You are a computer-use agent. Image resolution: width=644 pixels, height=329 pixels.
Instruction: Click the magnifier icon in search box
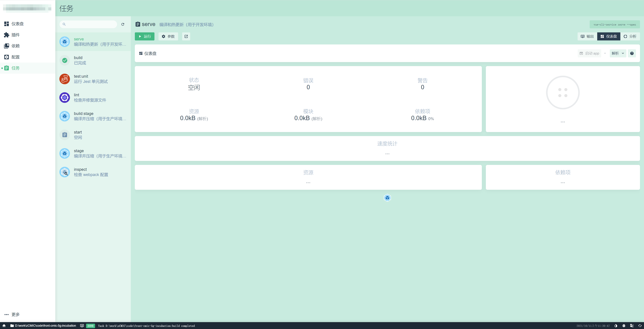pyautogui.click(x=64, y=24)
